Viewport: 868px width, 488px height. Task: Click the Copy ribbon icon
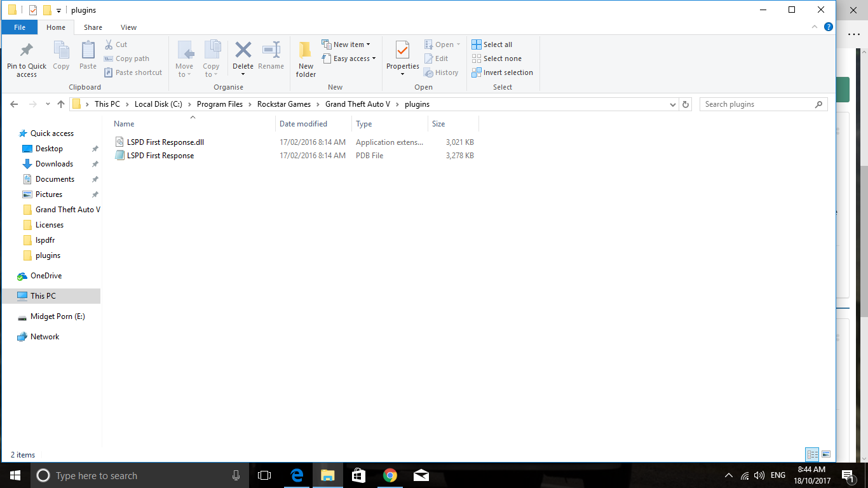click(61, 50)
